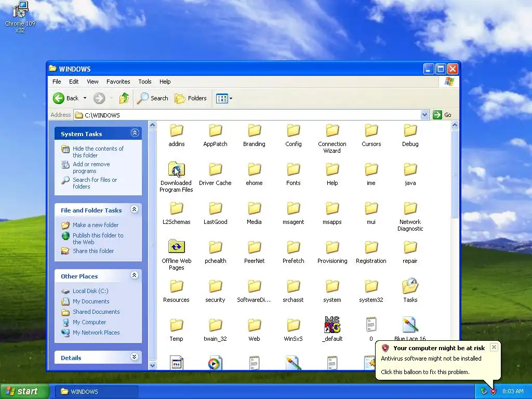The width and height of the screenshot is (532, 399).
Task: Select the Offline Web Pages folder
Action: point(177,255)
